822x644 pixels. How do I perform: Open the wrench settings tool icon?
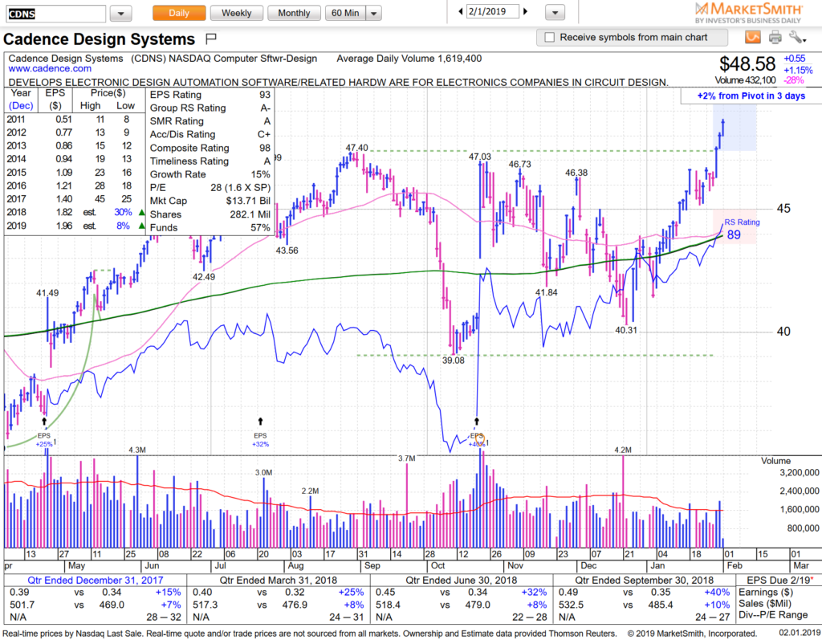point(797,37)
